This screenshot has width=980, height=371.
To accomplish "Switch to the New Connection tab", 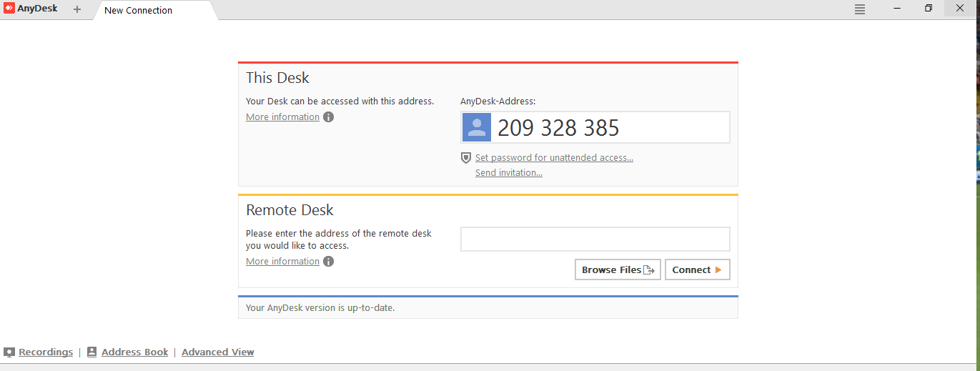I will coord(139,10).
